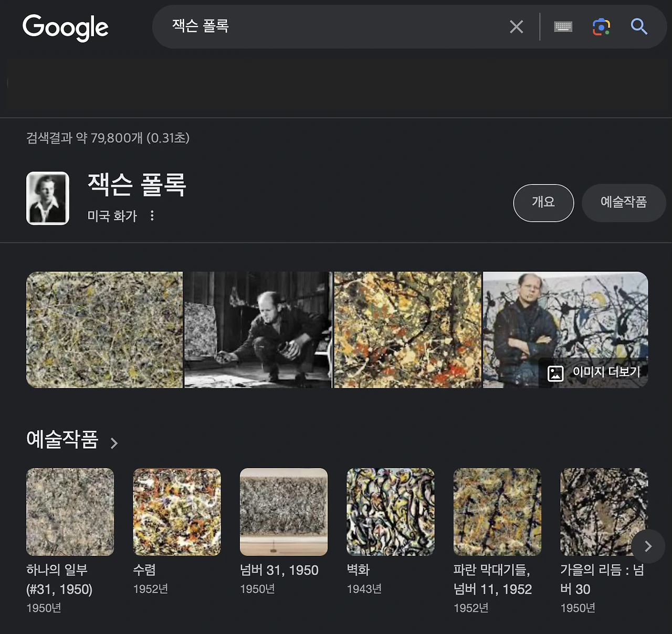672x634 pixels.
Task: Click the Google logo
Action: click(x=66, y=27)
